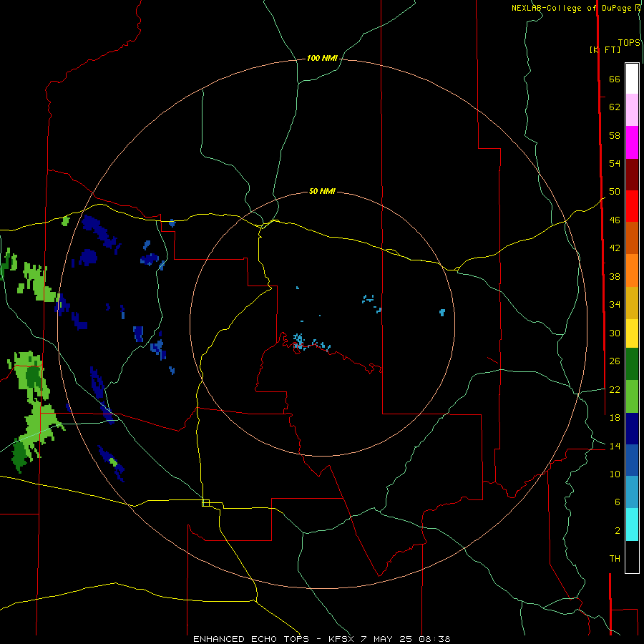Click the TOPS legend title
644x644 pixels.
[629, 43]
